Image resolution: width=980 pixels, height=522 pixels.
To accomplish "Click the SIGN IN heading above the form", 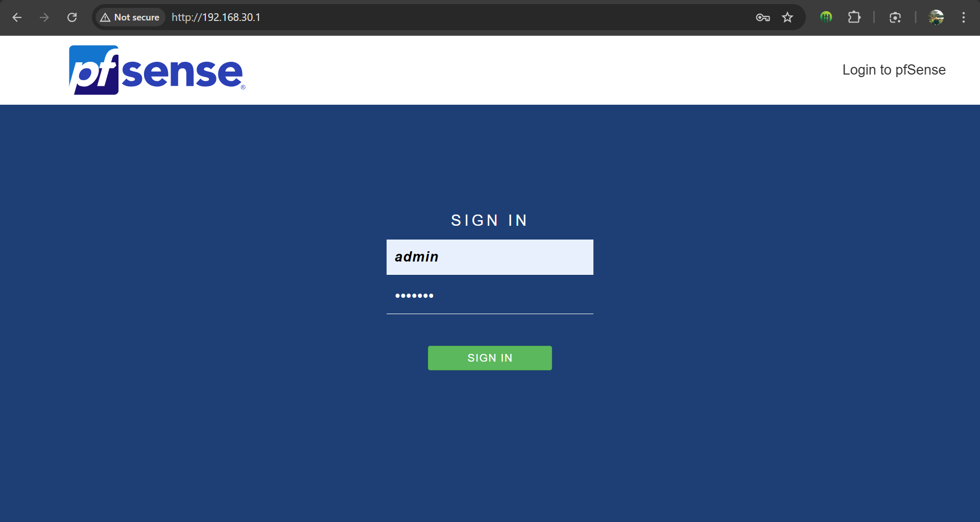I will tap(489, 220).
